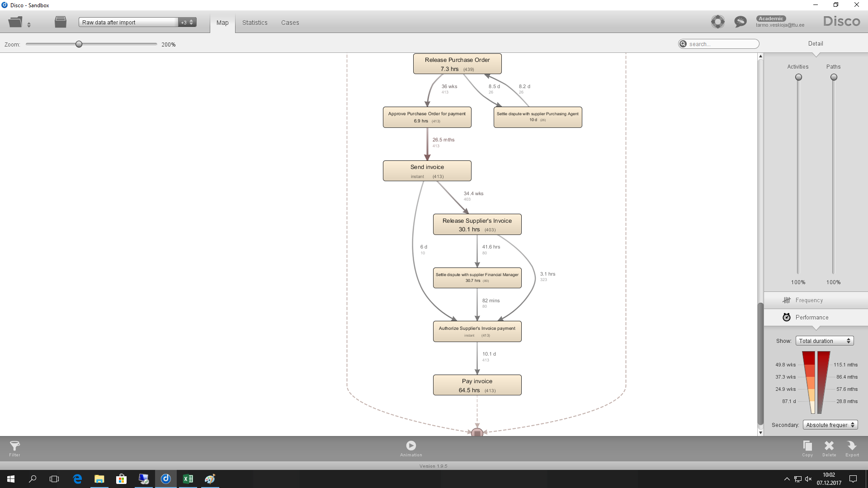Click the '41.6 hrs' path label
The height and width of the screenshot is (488, 868).
pos(491,247)
